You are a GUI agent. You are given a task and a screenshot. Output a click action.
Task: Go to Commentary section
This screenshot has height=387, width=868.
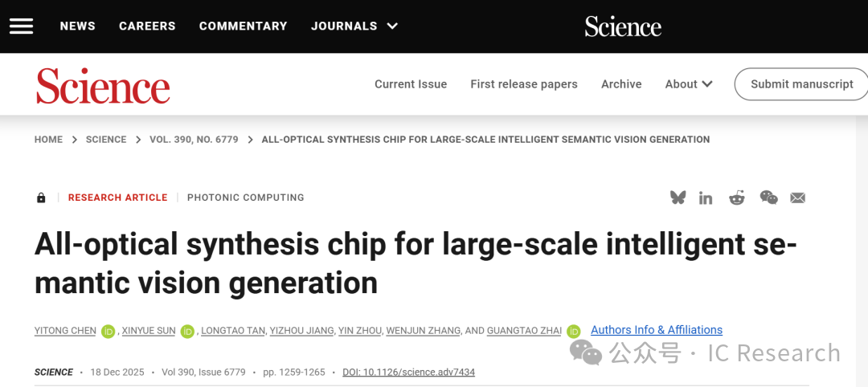click(x=243, y=26)
